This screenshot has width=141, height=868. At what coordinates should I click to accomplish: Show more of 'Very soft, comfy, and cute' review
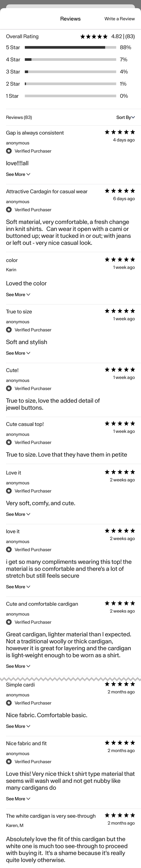[18, 514]
